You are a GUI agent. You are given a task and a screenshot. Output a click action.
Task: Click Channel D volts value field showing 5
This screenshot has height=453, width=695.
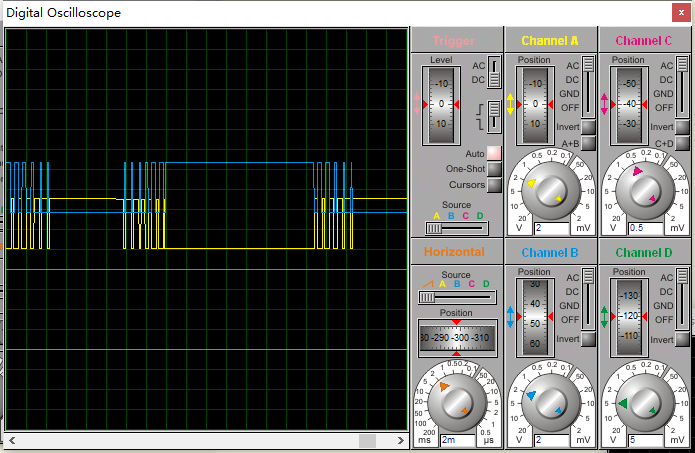click(x=645, y=440)
